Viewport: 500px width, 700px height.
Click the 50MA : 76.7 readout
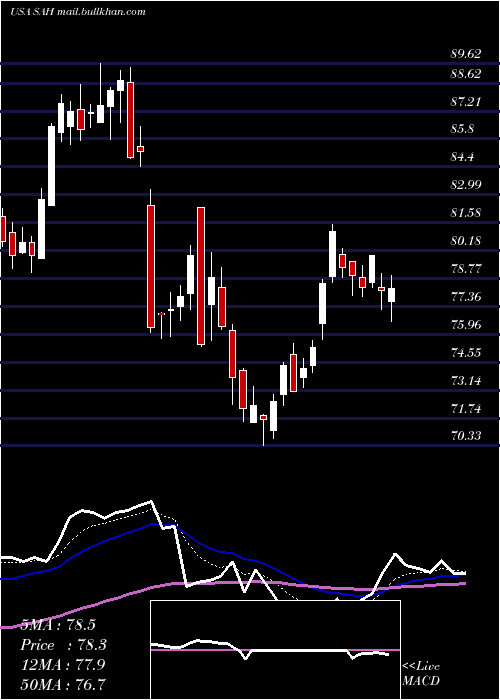point(63,684)
